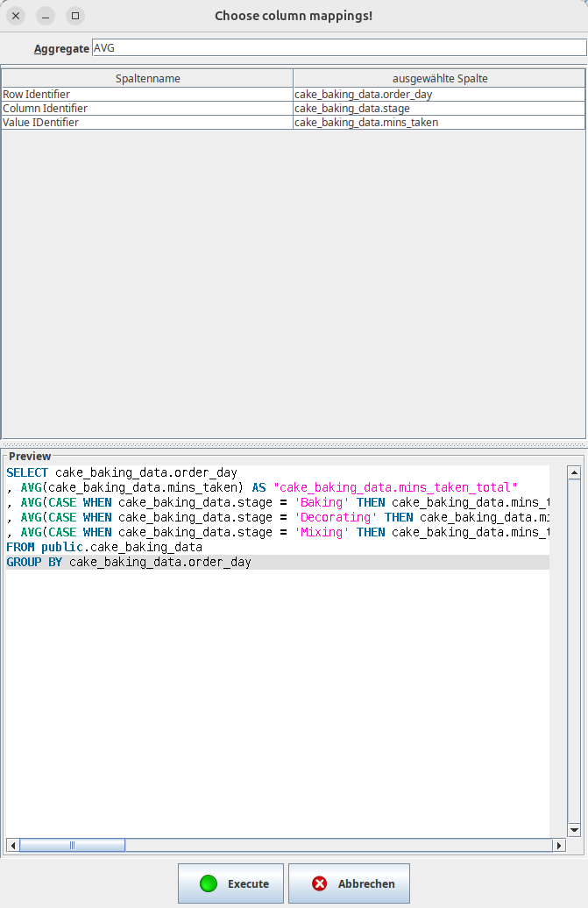Viewport: 588px width, 908px height.
Task: Open the cake_baking_data.stage mapping cell
Action: 439,109
